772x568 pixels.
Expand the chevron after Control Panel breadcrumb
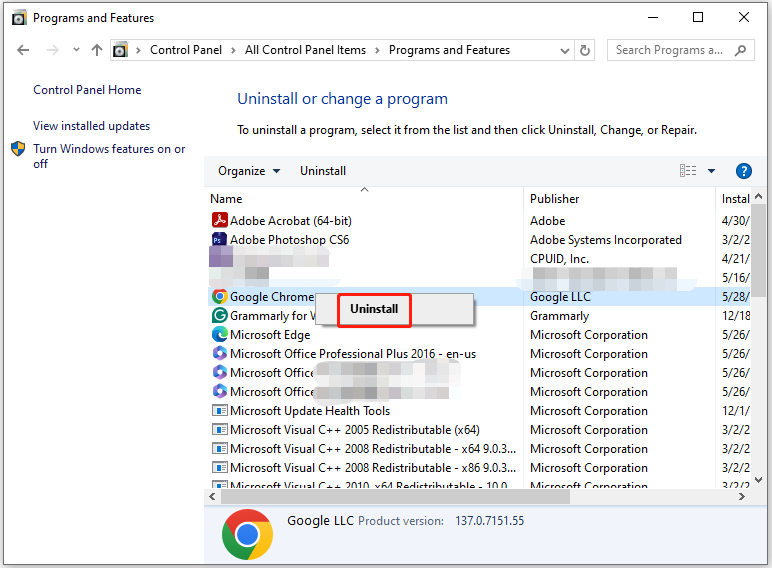click(233, 50)
